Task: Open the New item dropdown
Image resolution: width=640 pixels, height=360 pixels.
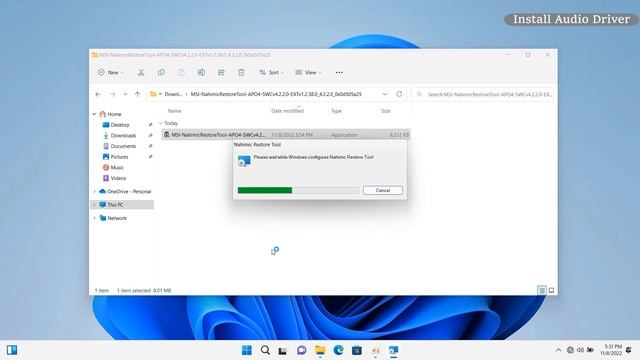Action: 110,72
